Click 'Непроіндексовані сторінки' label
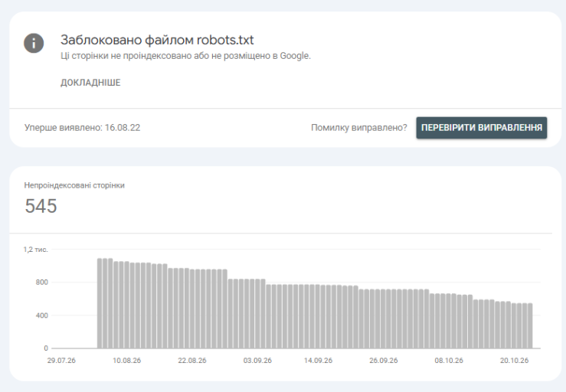Screen dimensions: 566x392 [74, 185]
